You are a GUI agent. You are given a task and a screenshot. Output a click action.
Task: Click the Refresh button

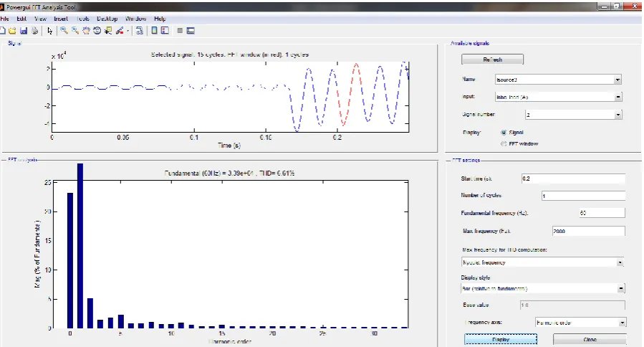(x=492, y=60)
